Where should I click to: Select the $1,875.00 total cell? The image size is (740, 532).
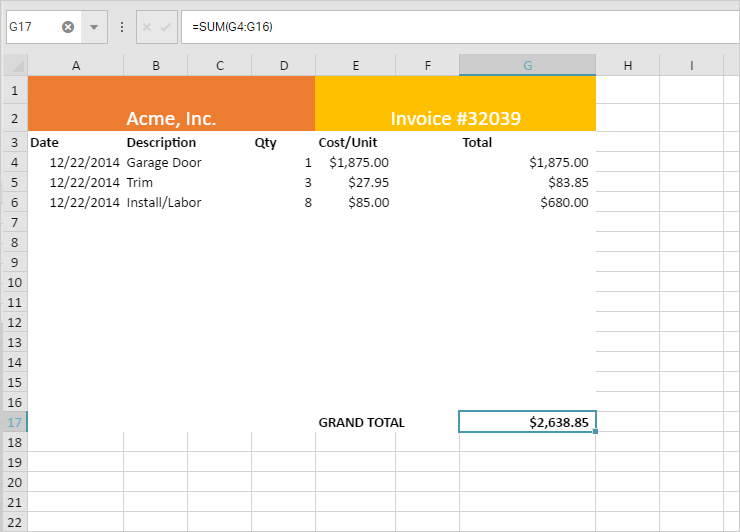[x=528, y=162]
